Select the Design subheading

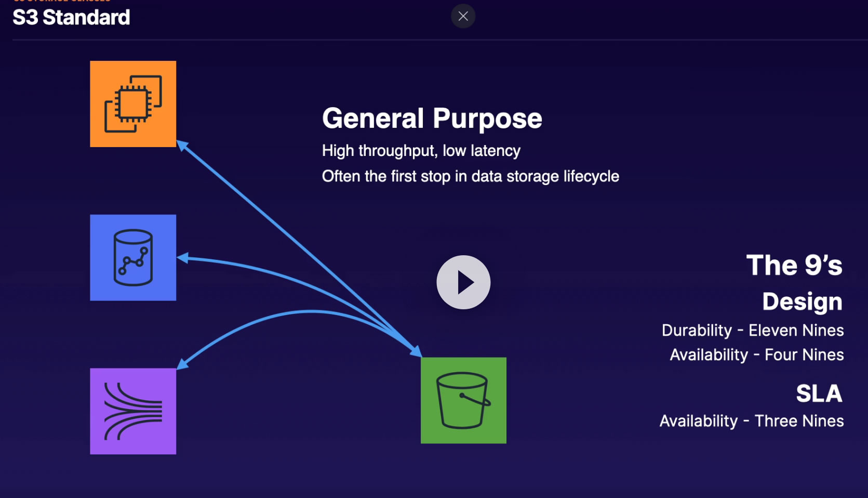click(802, 302)
